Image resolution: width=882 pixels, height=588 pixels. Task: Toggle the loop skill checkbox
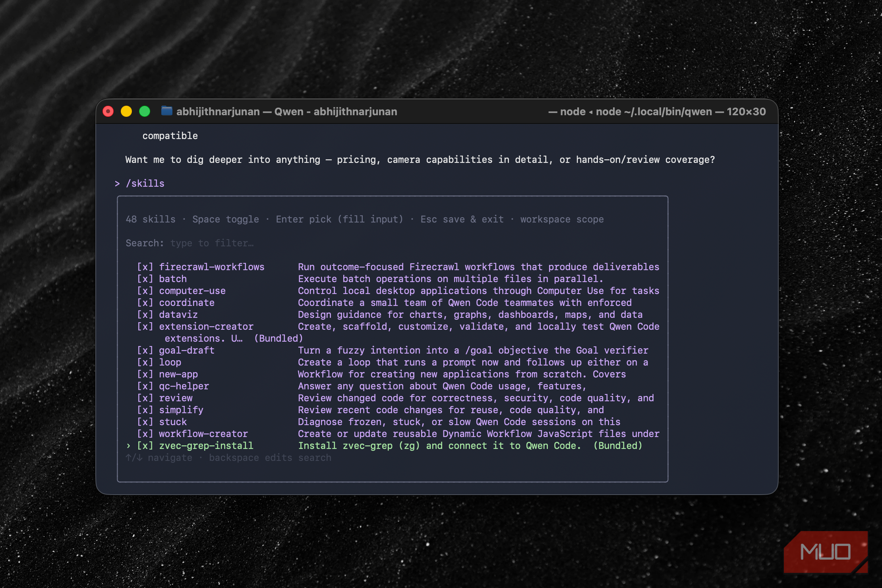pyautogui.click(x=145, y=362)
